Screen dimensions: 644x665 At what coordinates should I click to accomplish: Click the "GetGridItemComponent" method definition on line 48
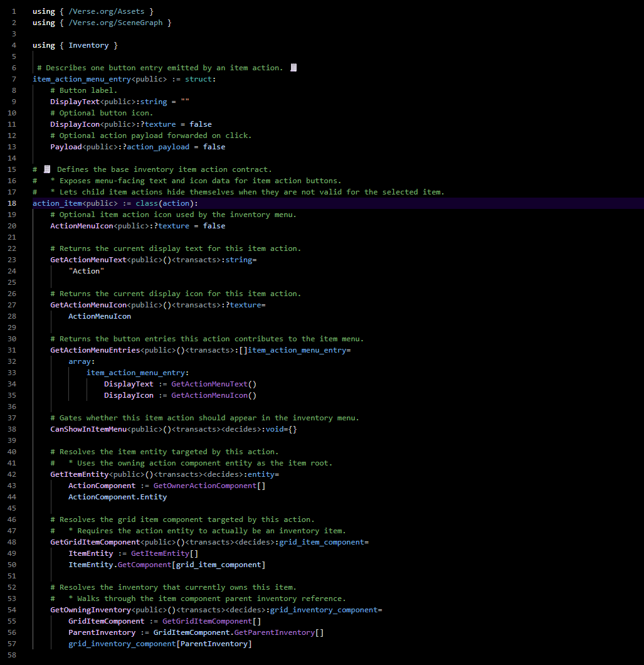(95, 542)
